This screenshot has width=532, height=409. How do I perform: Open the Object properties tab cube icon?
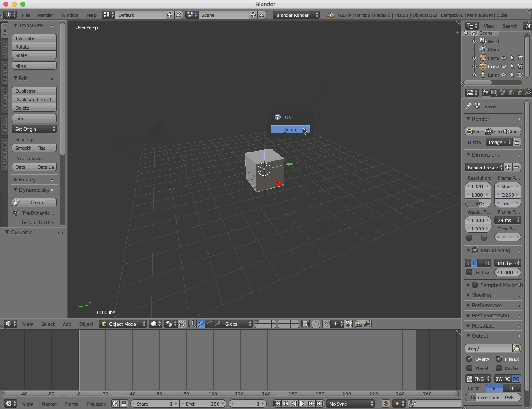[x=520, y=93]
